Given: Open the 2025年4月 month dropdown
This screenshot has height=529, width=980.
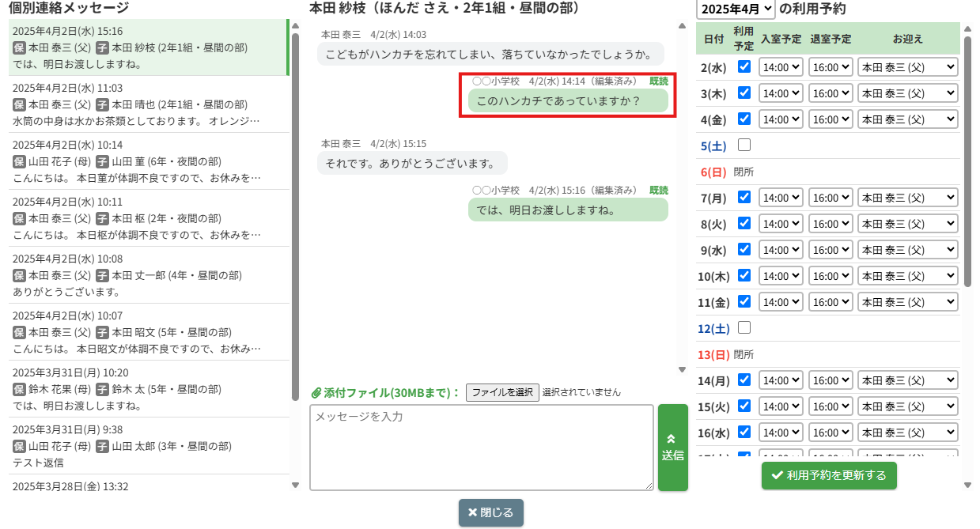Looking at the screenshot, I should pos(735,9).
